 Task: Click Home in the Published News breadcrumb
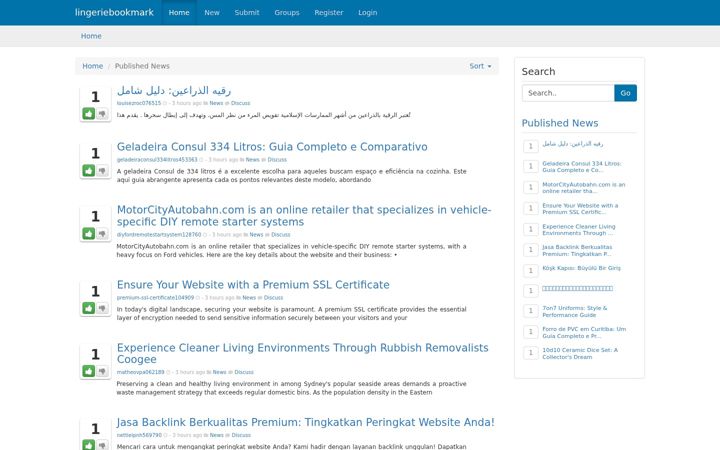click(x=93, y=66)
